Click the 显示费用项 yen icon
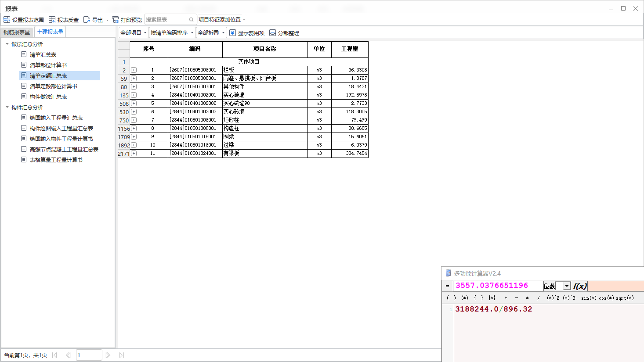 233,33
